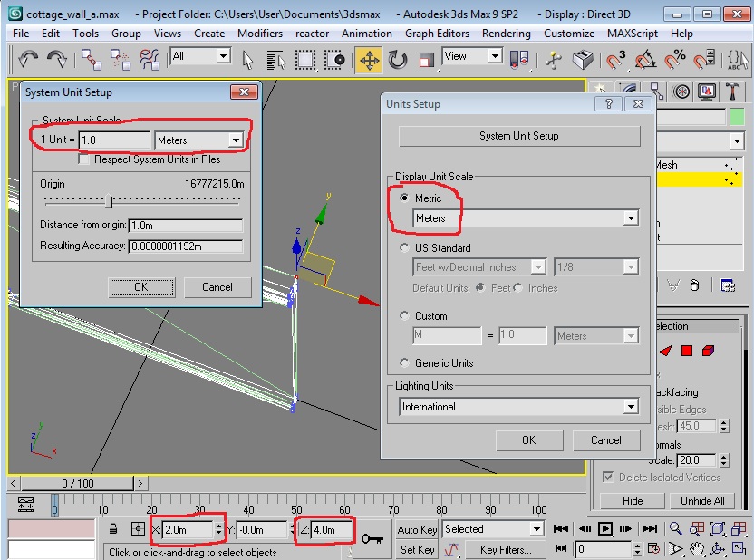This screenshot has height=560, width=754.
Task: Click the Select Object arrow tool
Action: click(x=247, y=60)
